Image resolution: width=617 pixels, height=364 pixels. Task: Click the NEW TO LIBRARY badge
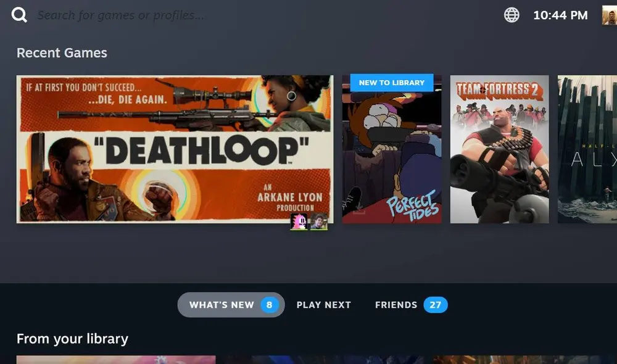pyautogui.click(x=392, y=82)
